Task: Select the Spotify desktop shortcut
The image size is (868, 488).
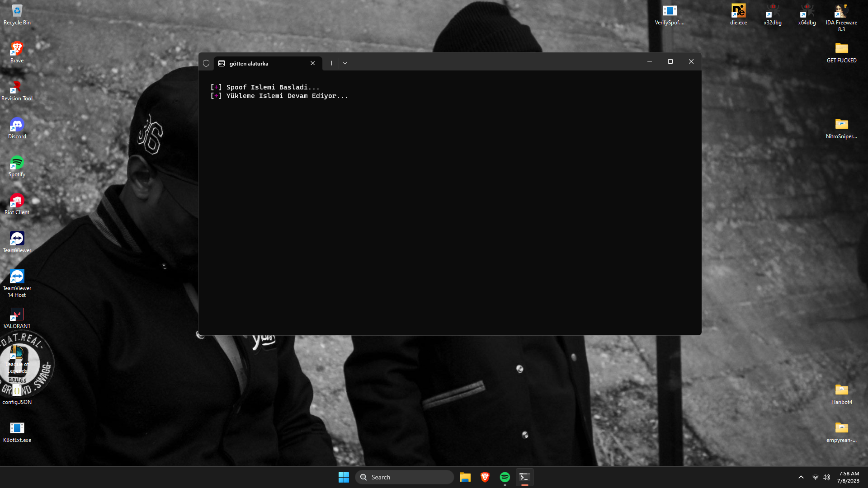Action: tap(17, 166)
